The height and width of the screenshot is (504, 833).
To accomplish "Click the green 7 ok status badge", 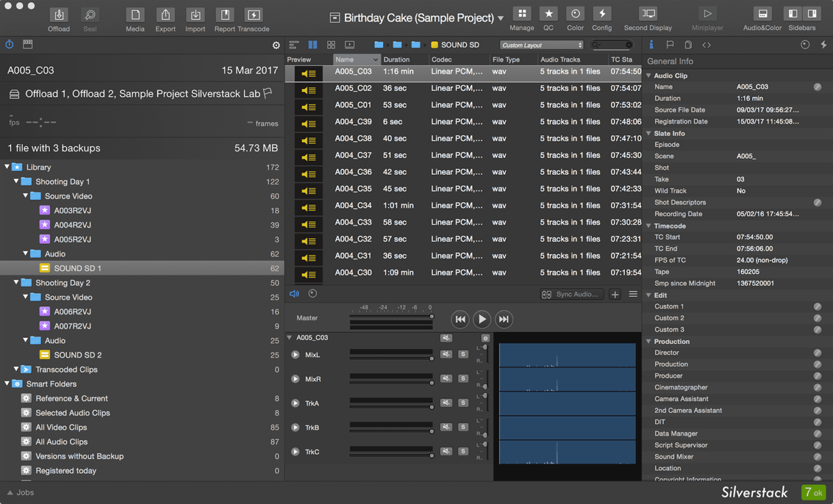I will click(x=814, y=492).
